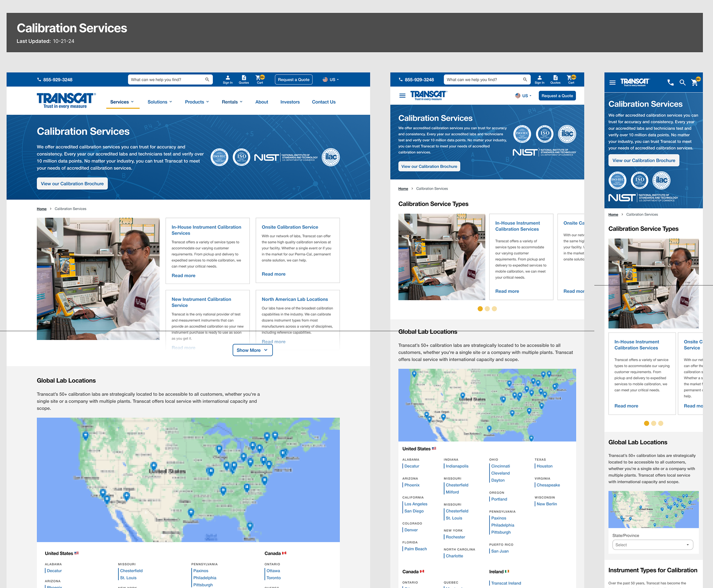Activate the third pagination dot on mobile carousel
713x588 pixels.
(661, 423)
